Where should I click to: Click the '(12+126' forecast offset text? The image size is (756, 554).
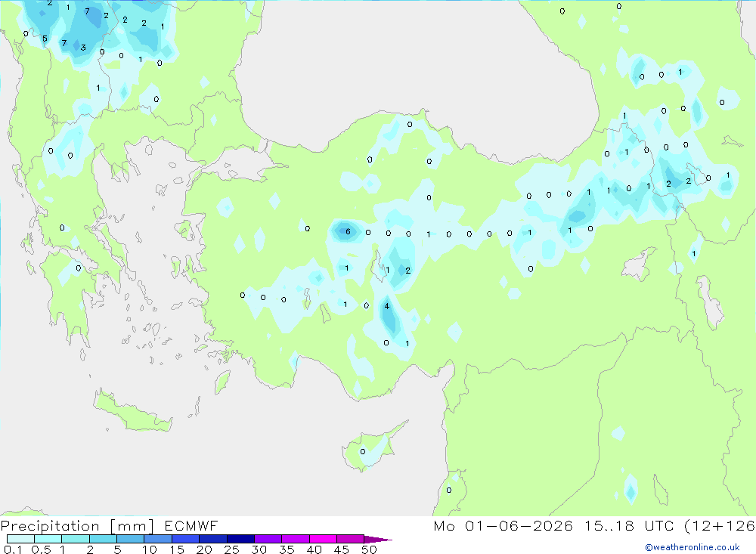[x=720, y=526]
